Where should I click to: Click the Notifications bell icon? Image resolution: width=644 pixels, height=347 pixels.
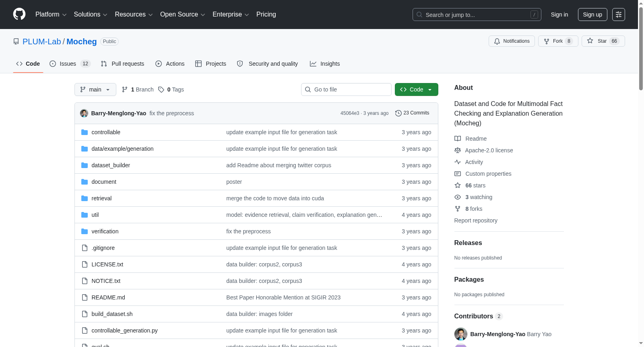[497, 41]
